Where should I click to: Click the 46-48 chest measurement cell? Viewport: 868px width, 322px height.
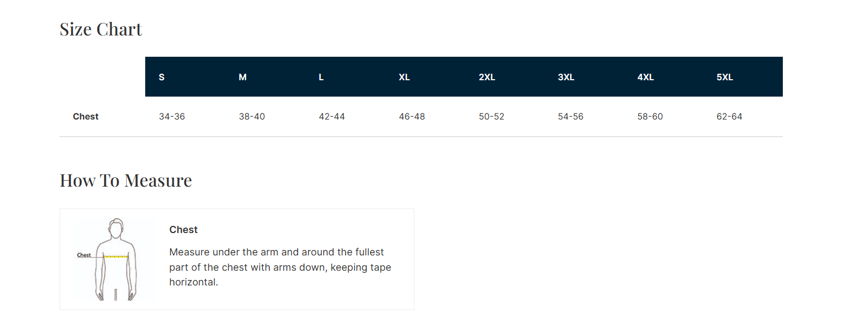click(412, 117)
